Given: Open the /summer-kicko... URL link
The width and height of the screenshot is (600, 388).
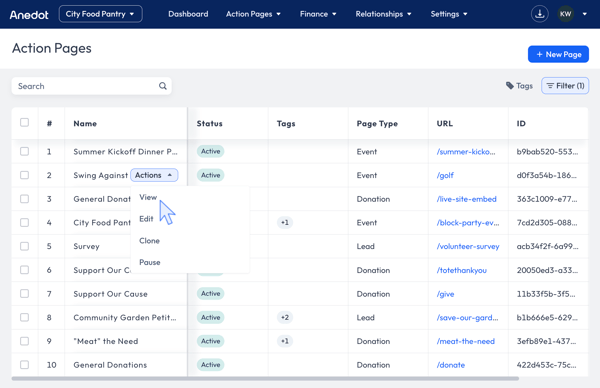Looking at the screenshot, I should click(466, 152).
